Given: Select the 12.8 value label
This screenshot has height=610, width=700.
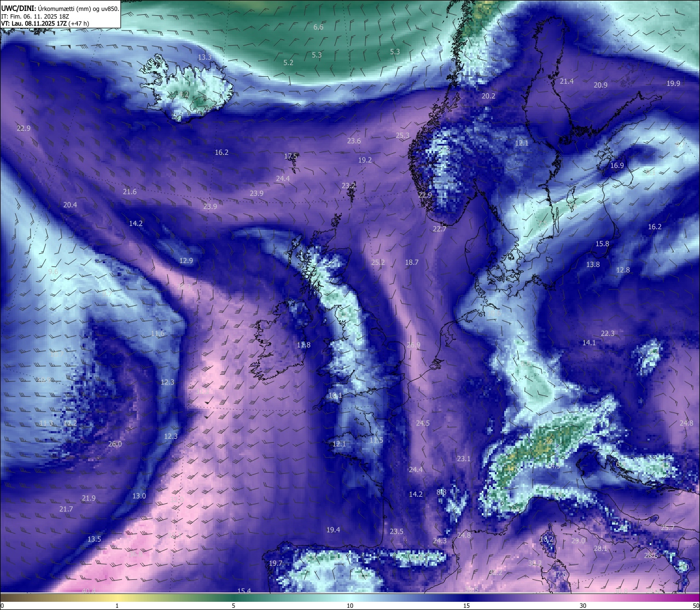Looking at the screenshot, I should [623, 270].
